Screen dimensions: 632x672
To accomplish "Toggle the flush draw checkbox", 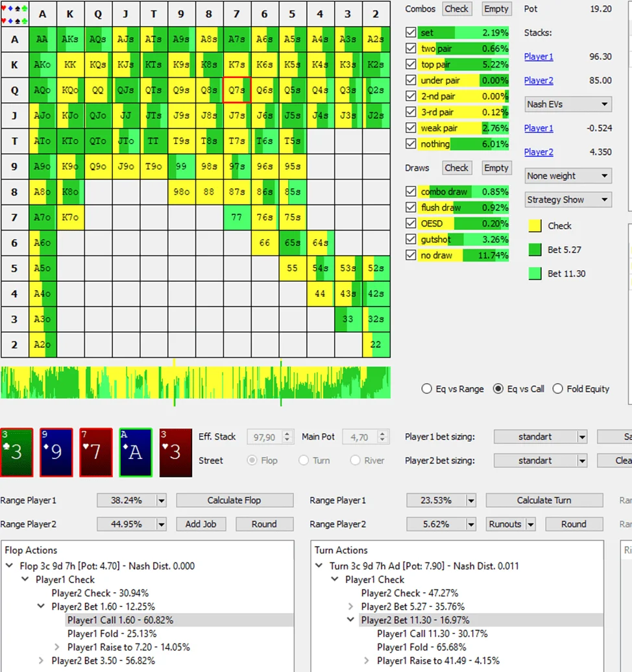I will (410, 208).
